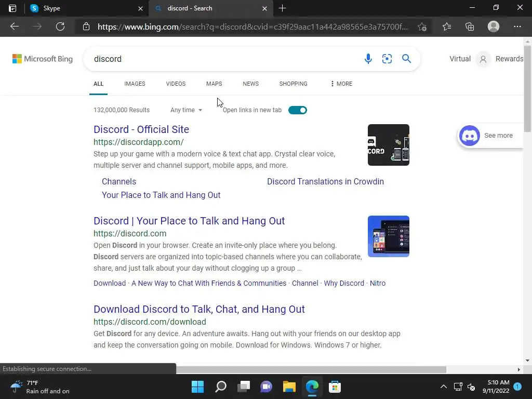Open the Collections icon
Image resolution: width=532 pixels, height=399 pixels.
click(x=470, y=26)
